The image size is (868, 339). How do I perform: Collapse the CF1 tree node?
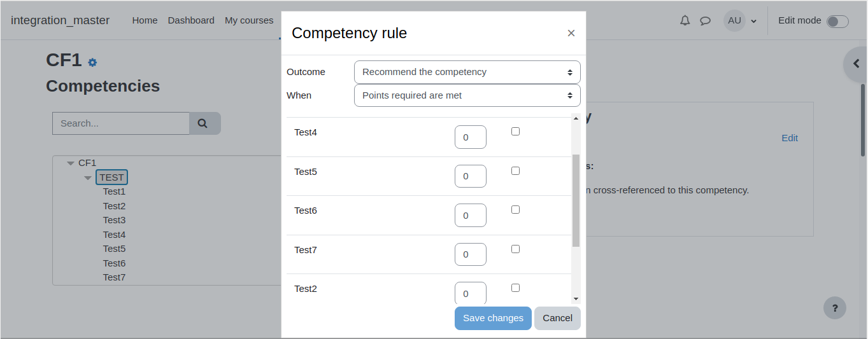pos(71,163)
